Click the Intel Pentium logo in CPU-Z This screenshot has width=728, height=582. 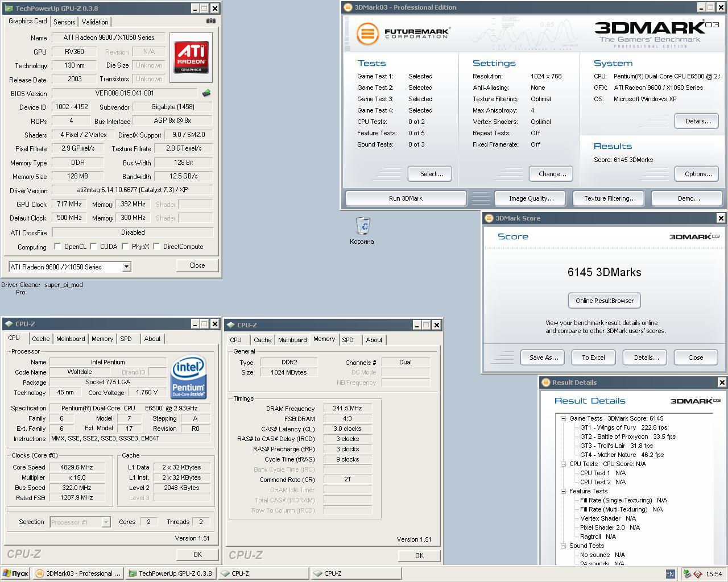pos(189,377)
